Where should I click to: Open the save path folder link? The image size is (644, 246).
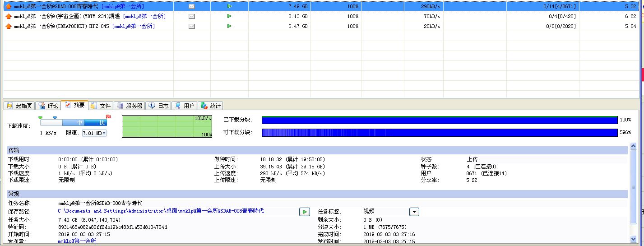[161, 211]
